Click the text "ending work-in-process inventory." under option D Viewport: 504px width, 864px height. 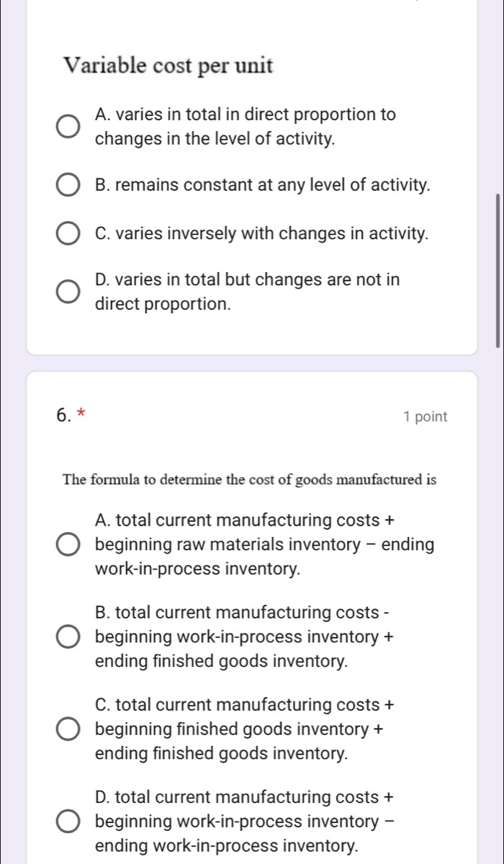point(226,846)
